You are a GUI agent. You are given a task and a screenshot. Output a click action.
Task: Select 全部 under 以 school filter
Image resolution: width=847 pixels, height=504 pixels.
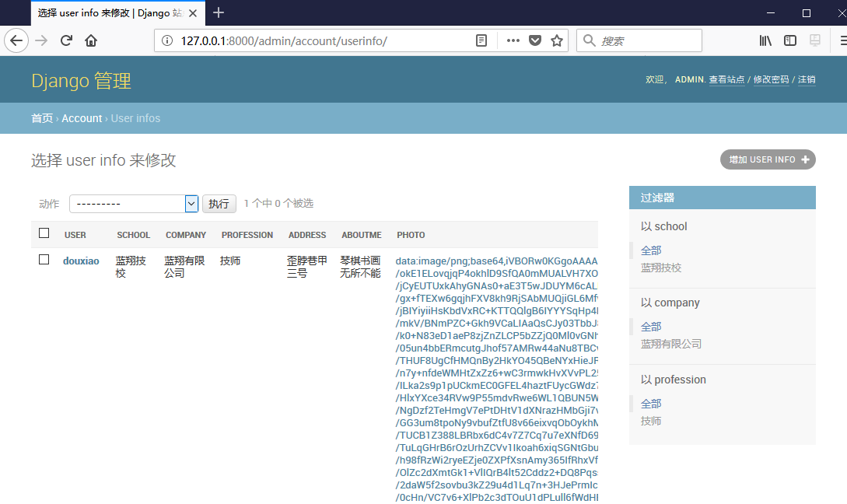[x=651, y=250]
